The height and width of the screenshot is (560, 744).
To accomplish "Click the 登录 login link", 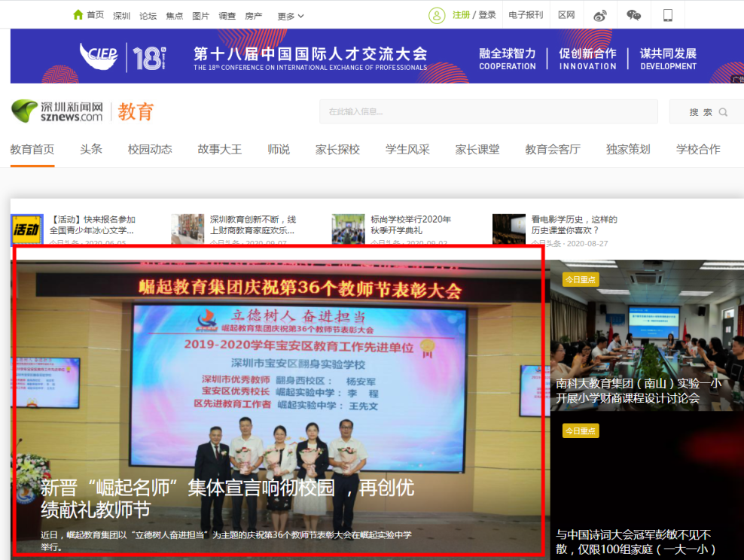I will (487, 15).
